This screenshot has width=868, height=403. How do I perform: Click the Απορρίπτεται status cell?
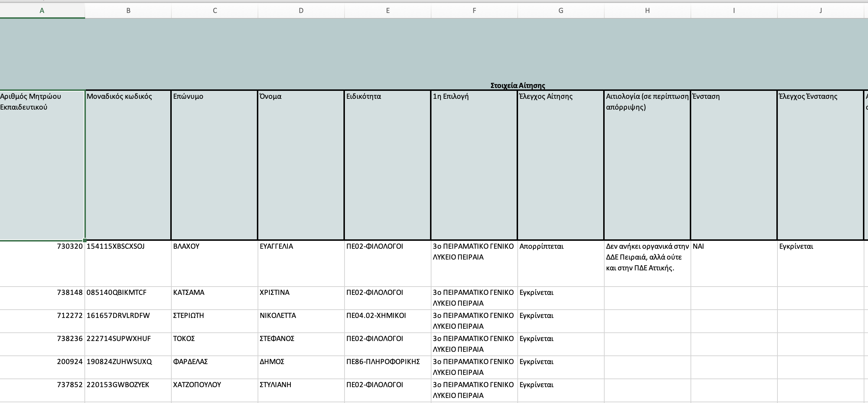click(560, 263)
